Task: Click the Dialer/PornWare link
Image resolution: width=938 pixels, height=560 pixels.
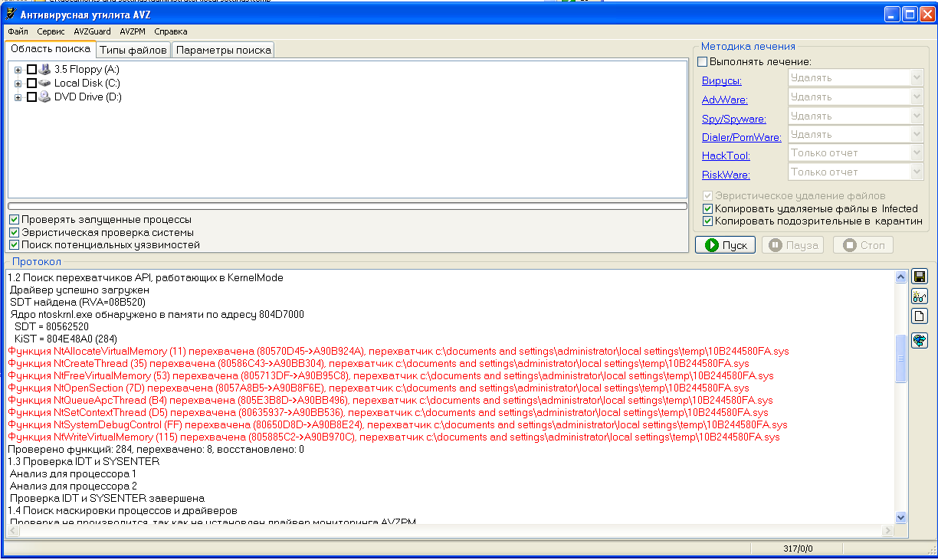Action: point(742,137)
